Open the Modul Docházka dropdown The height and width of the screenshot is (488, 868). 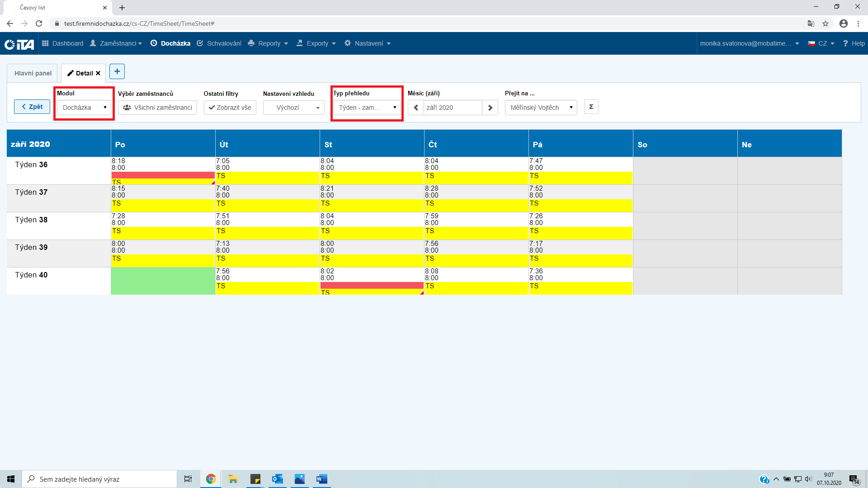pyautogui.click(x=84, y=108)
